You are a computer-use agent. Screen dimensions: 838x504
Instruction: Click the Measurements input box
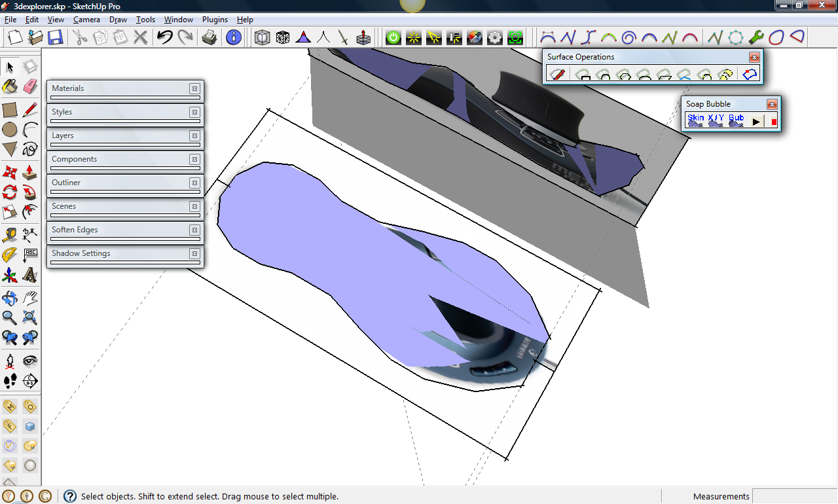click(795, 496)
